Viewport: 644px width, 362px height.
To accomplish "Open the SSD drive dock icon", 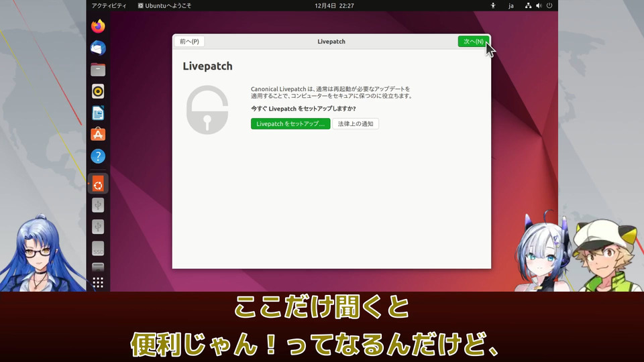I will [98, 249].
